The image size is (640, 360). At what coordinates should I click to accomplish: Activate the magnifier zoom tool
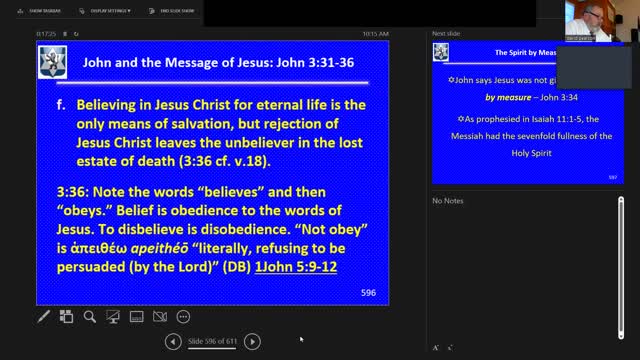pos(89,316)
